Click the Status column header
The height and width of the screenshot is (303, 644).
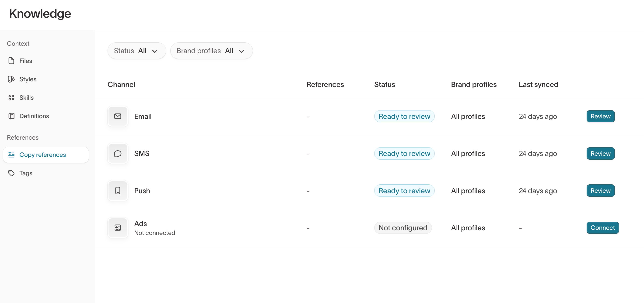click(385, 84)
